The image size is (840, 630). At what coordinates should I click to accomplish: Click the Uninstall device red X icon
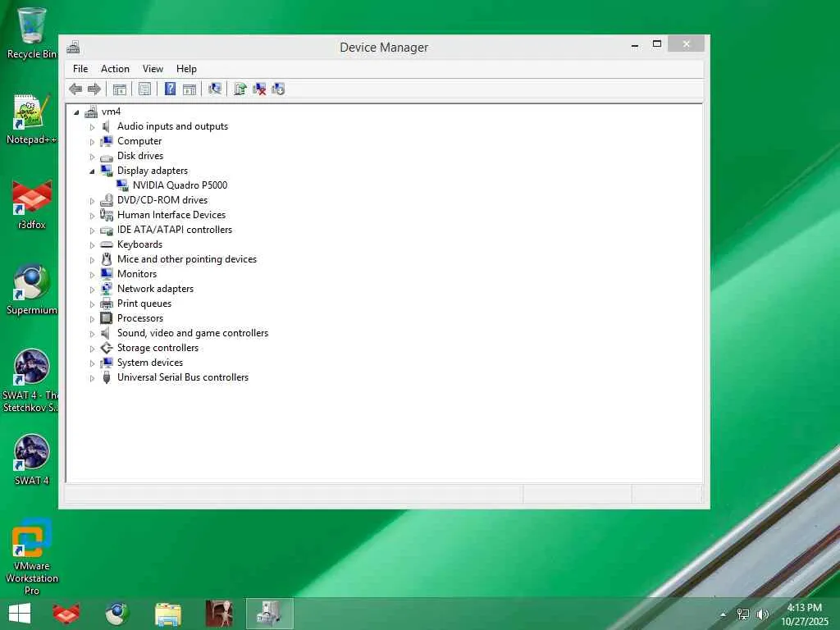point(259,89)
